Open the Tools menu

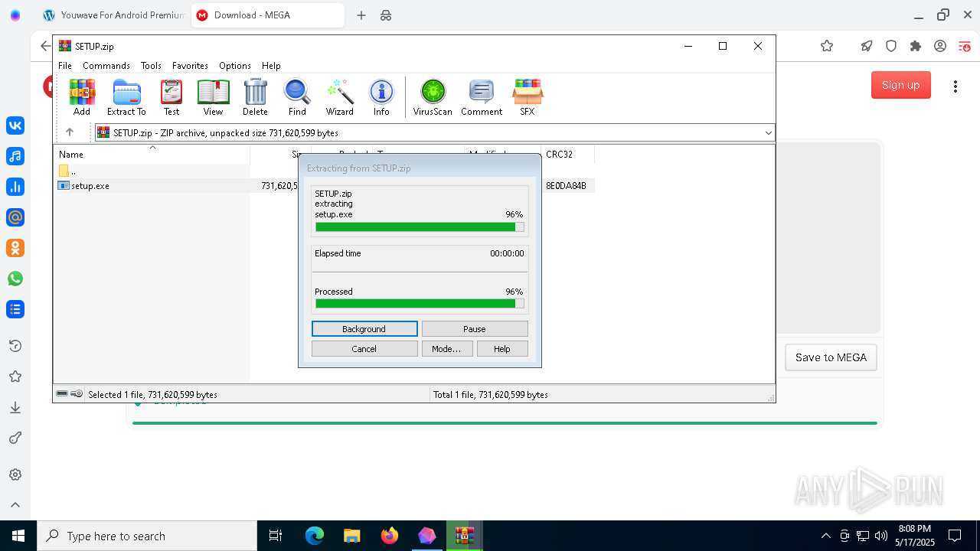point(151,66)
